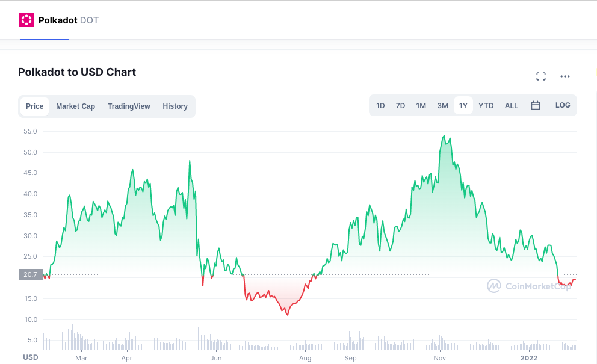Choose the 1M time range
597x364 pixels.
[x=421, y=106]
